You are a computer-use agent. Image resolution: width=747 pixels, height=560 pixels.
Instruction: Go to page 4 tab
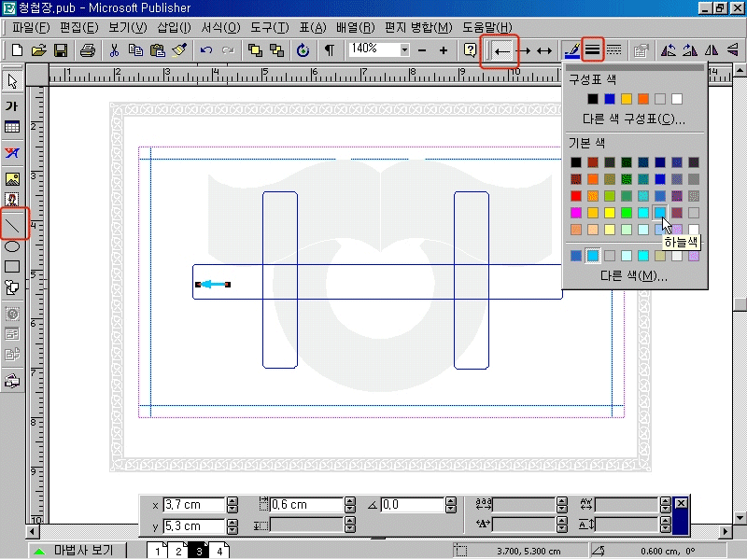[x=219, y=551]
